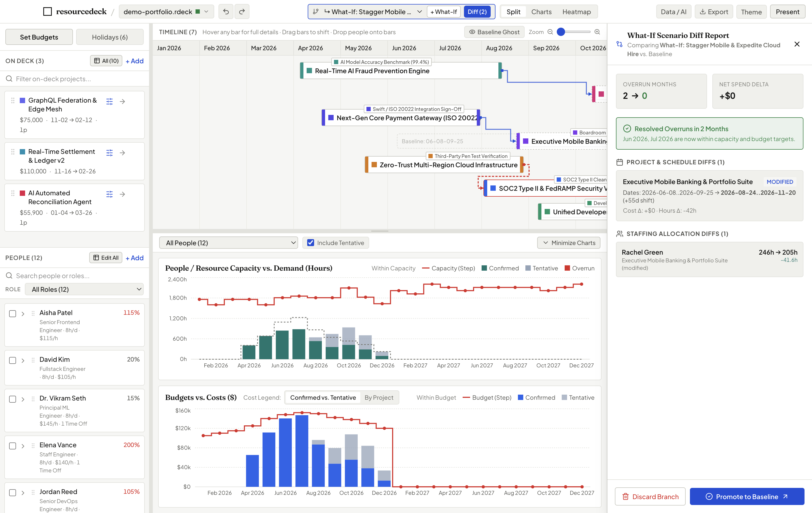The height and width of the screenshot is (513, 812).
Task: Select Aisha Patel checkbox
Action: (x=13, y=313)
